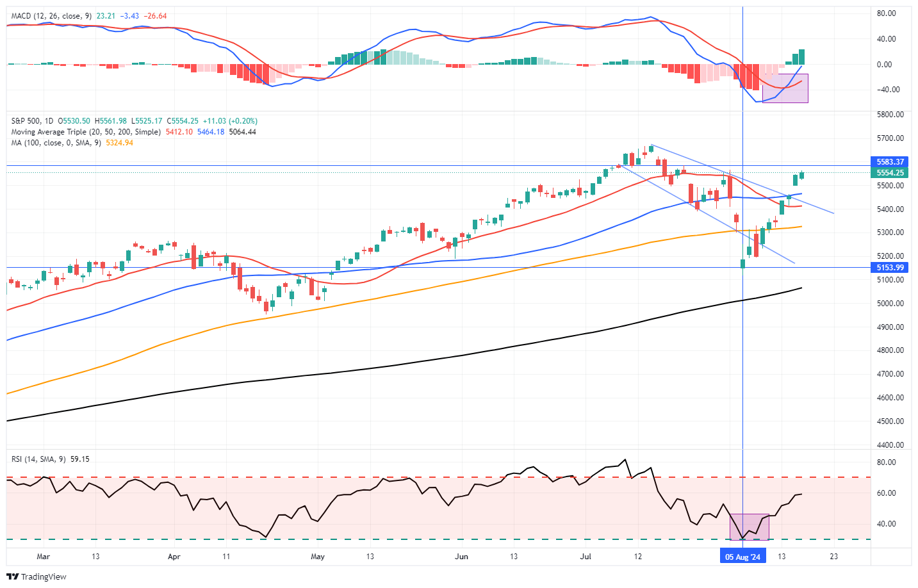
Task: Click the 23 date label on time axis
Action: [834, 557]
